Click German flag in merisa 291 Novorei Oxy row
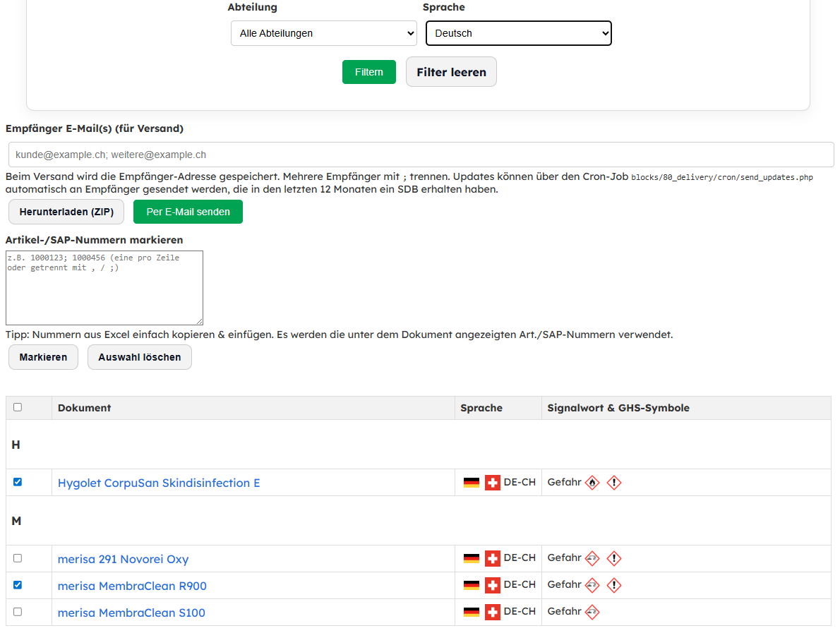The height and width of the screenshot is (633, 840). (472, 559)
